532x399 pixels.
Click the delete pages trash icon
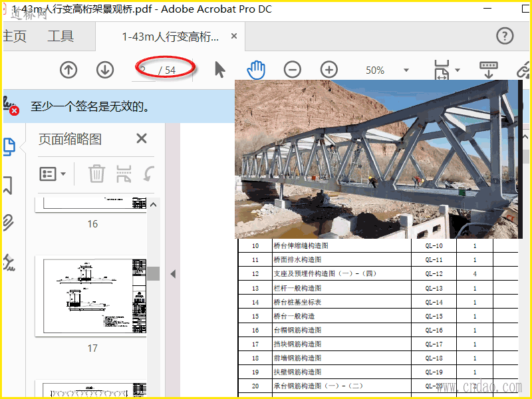[x=96, y=174]
